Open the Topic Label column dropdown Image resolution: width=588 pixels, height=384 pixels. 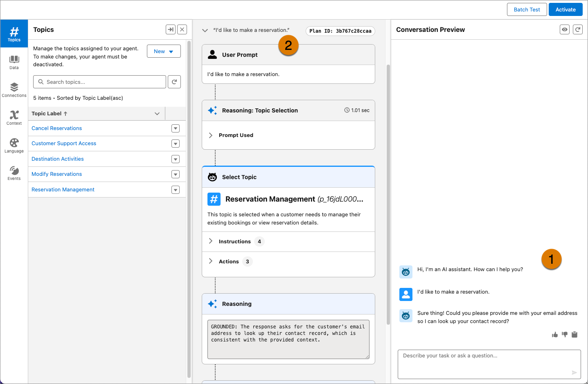[x=157, y=113]
